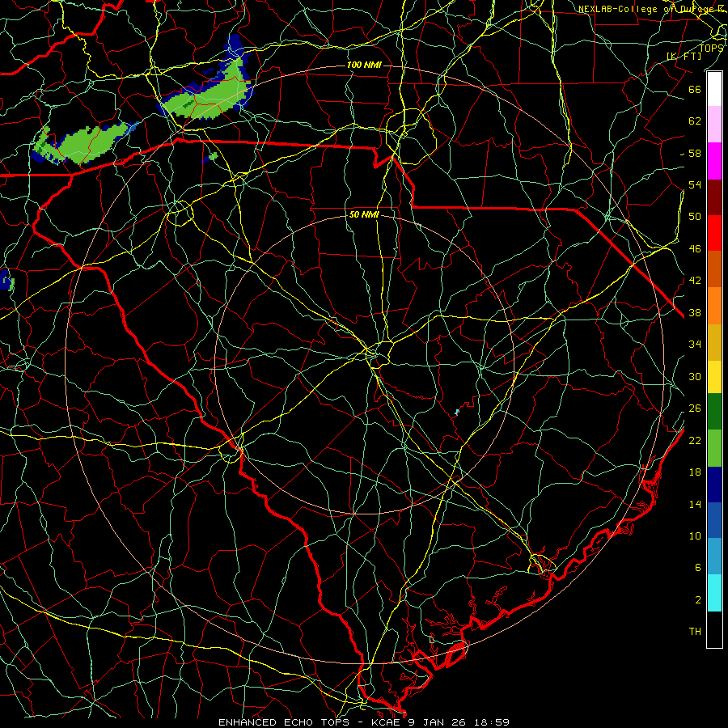Click the legend value '62'
This screenshot has height=728, width=728.
pyautogui.click(x=695, y=121)
